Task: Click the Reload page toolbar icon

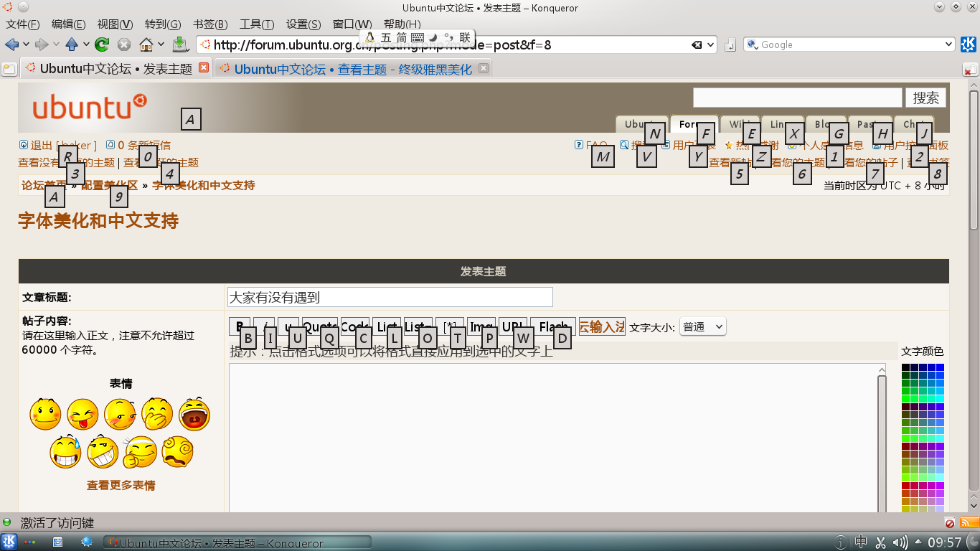Action: pos(102,44)
